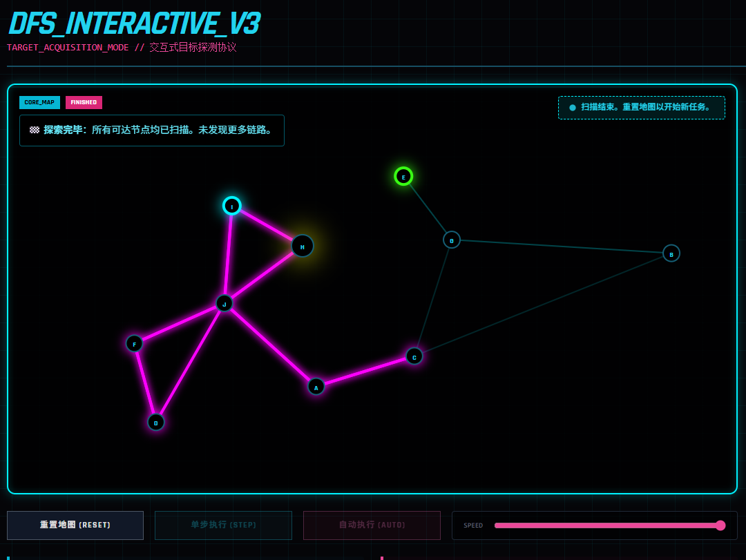Click the DFS_INTERACTIVE_V3 title

(x=135, y=23)
